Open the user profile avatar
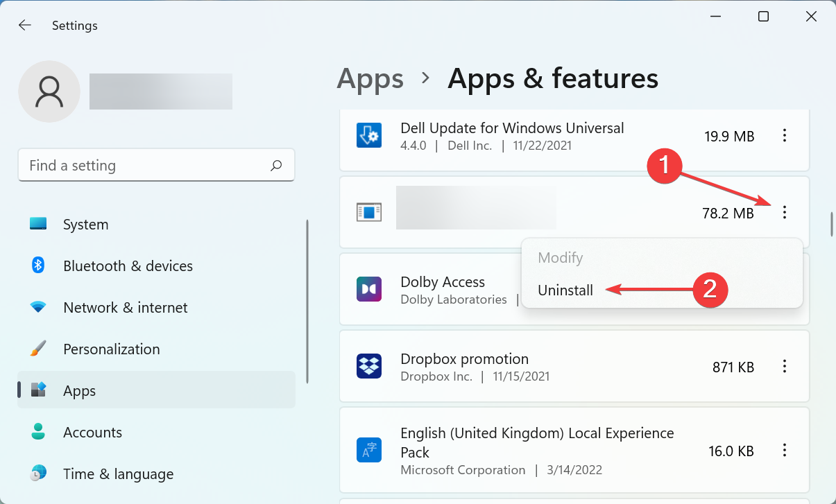 pos(49,92)
